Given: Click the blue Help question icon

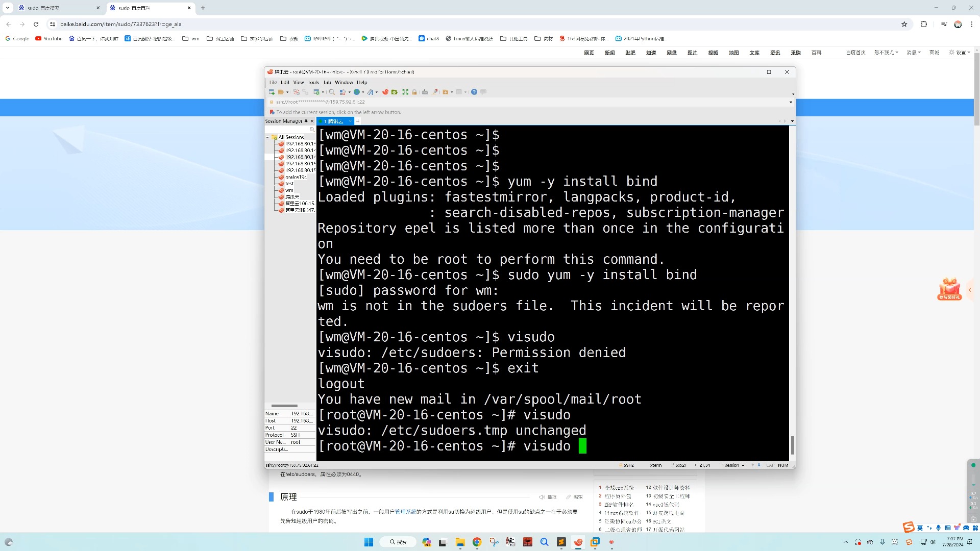Looking at the screenshot, I should click(x=474, y=92).
